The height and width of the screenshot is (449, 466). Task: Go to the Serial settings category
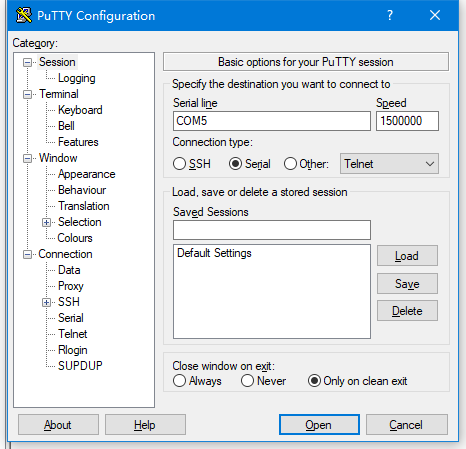click(71, 318)
